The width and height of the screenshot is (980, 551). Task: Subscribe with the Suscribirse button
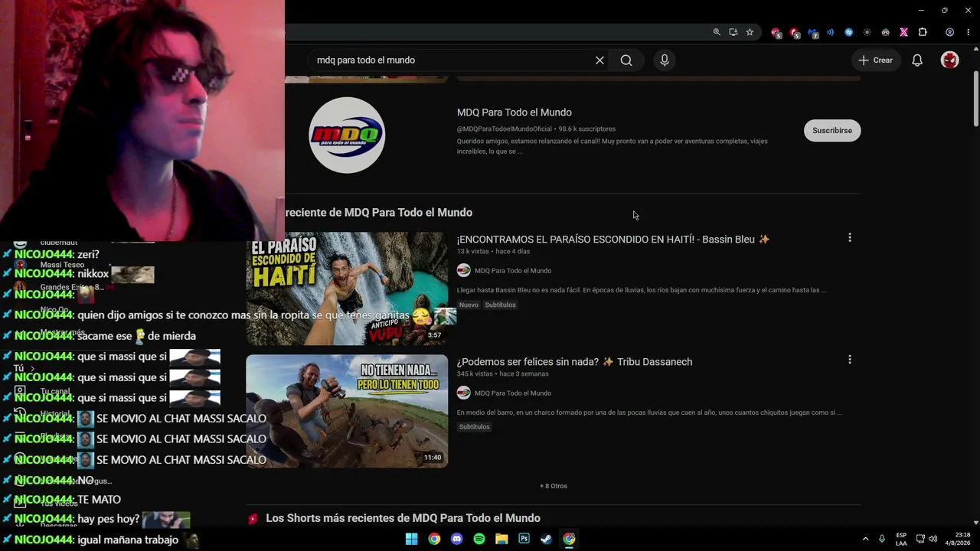pos(832,131)
